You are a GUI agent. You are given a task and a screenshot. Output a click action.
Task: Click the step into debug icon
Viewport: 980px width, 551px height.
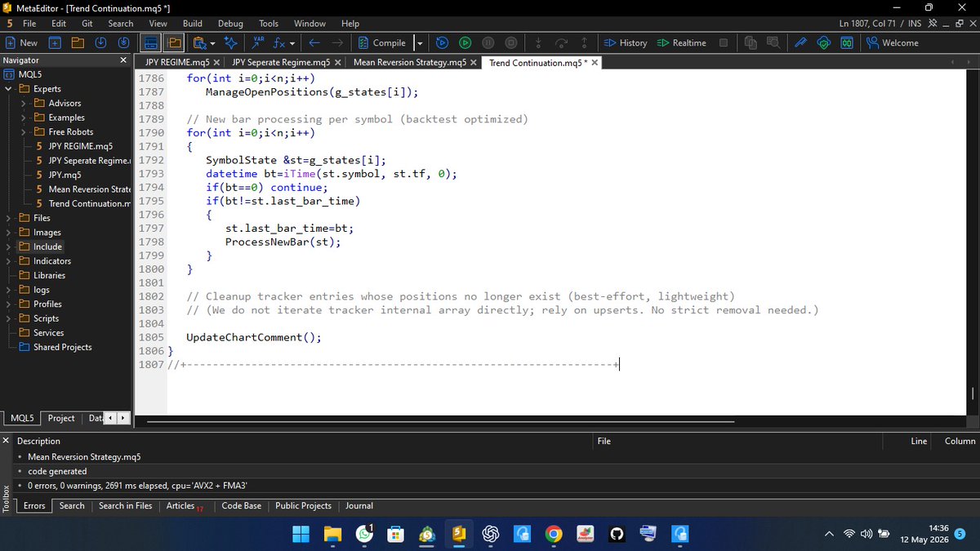tap(537, 42)
